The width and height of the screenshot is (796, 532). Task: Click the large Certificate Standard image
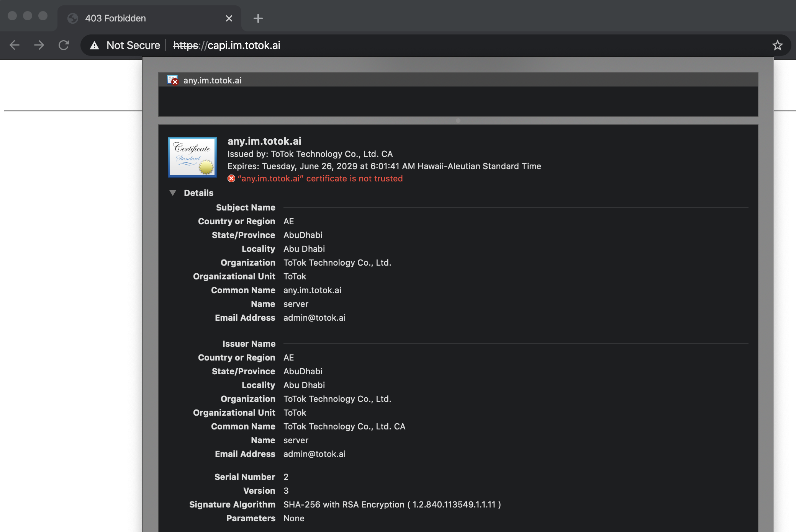[192, 157]
